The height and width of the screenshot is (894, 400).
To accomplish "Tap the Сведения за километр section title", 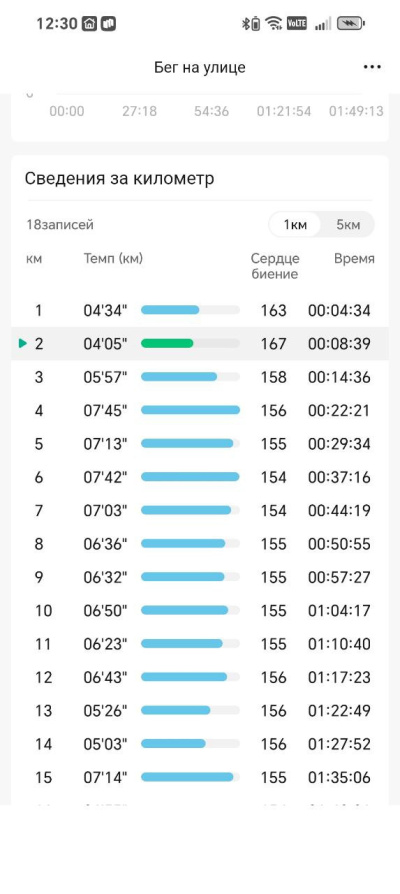I will tap(120, 178).
